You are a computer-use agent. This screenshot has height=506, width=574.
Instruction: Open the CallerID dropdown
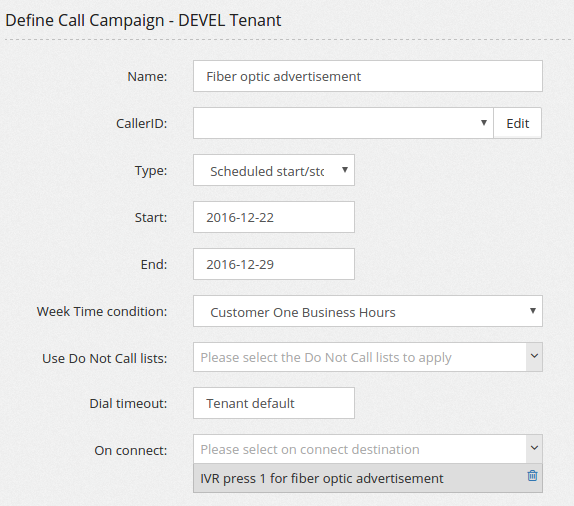343,123
